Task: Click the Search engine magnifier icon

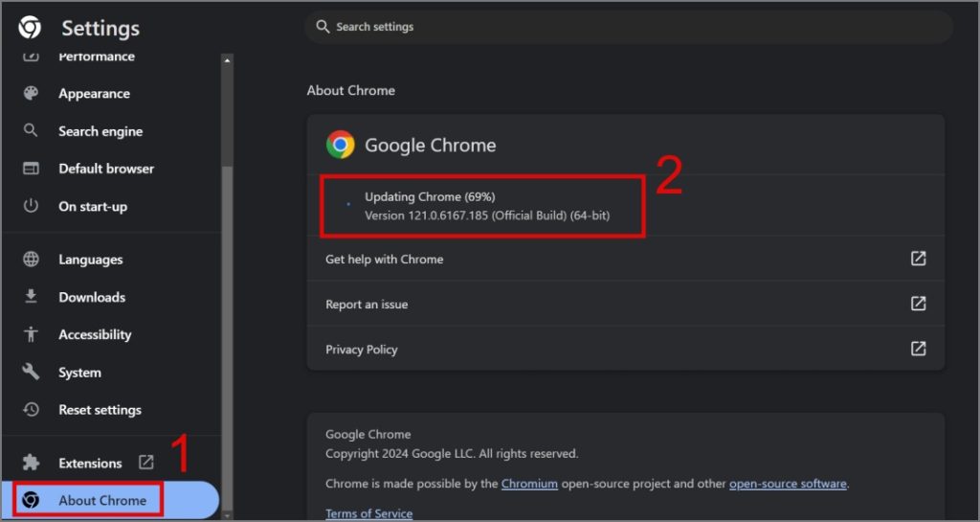Action: (31, 130)
